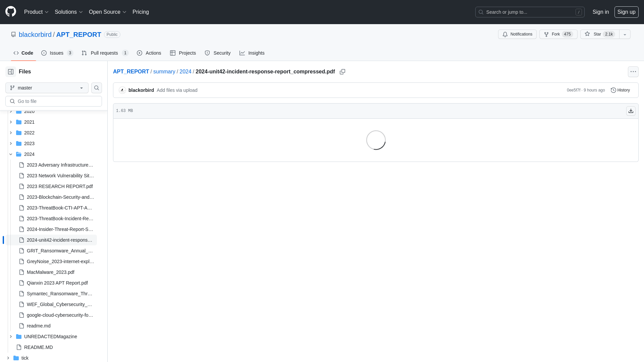
Task: Open the Open Source menu
Action: coord(107,12)
